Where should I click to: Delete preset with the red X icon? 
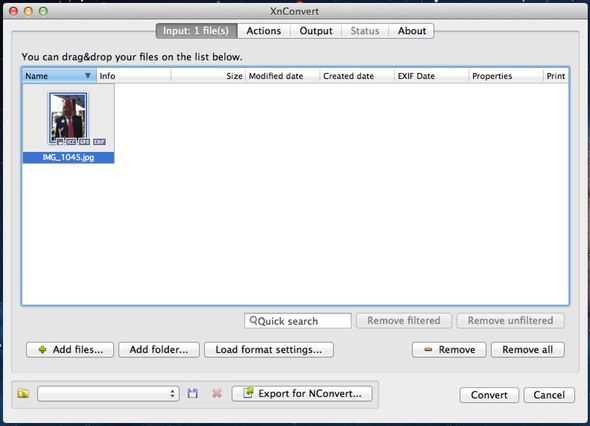pos(217,394)
